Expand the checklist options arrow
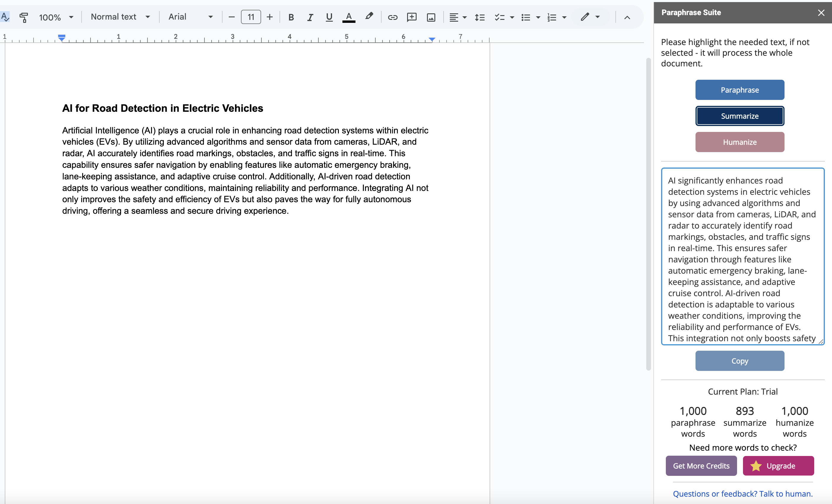This screenshot has height=504, width=832. coord(512,17)
